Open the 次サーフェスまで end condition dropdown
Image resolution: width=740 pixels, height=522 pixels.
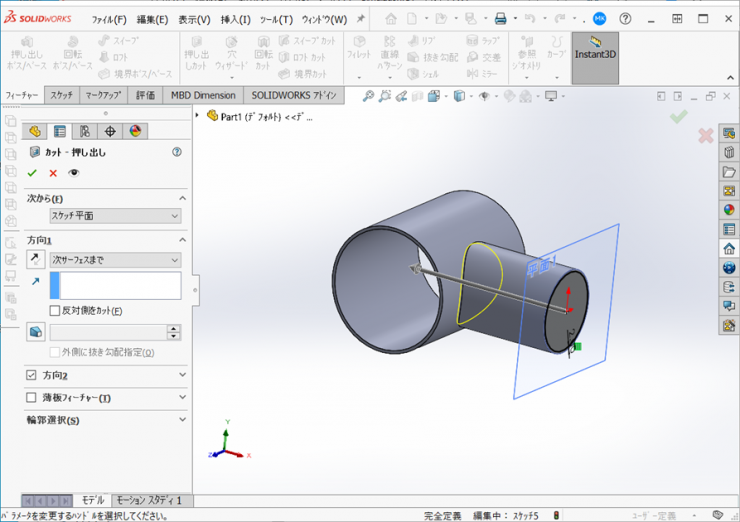pos(115,260)
